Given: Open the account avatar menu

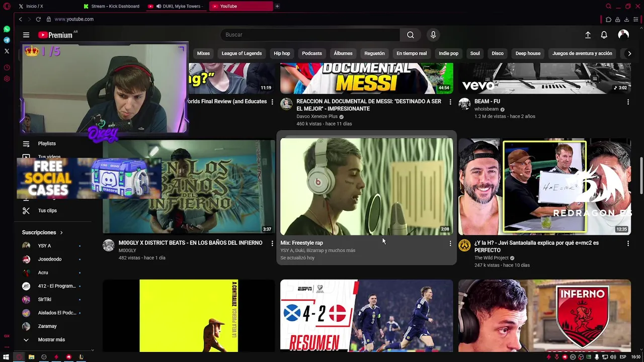Looking at the screenshot, I should pos(623,35).
